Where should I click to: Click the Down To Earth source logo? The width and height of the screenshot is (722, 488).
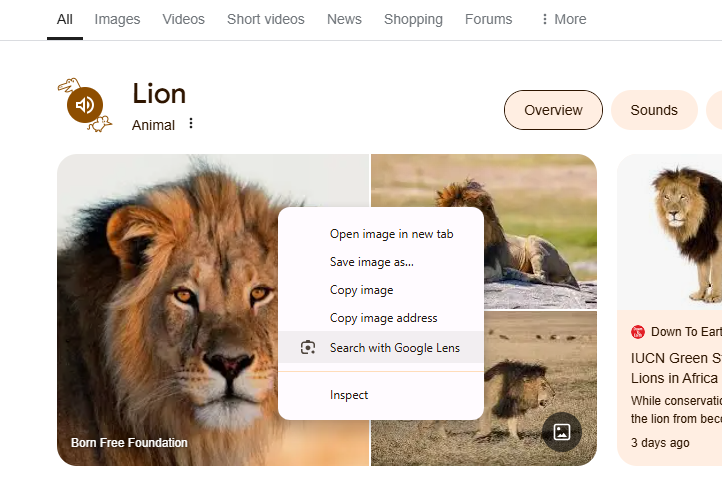point(638,331)
